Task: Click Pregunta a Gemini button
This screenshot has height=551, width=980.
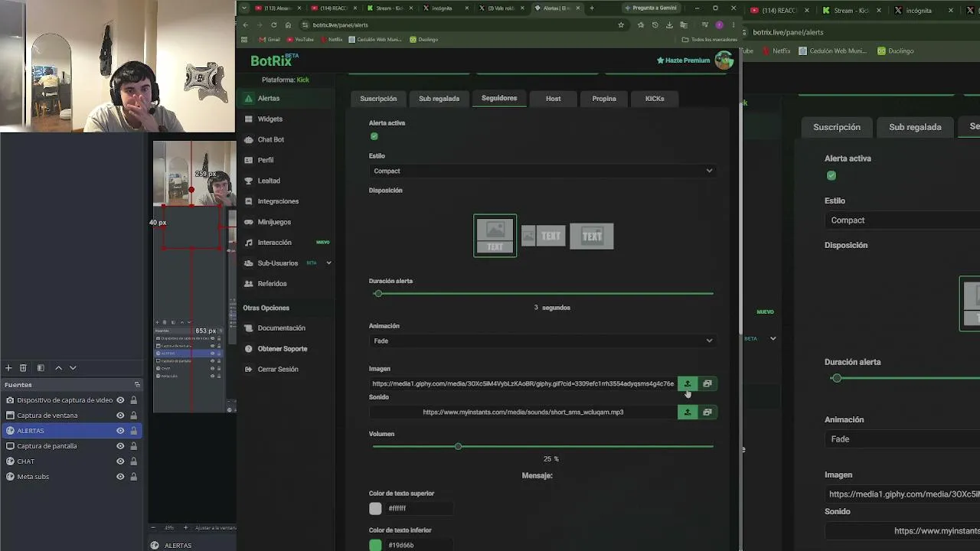Action: pos(651,8)
